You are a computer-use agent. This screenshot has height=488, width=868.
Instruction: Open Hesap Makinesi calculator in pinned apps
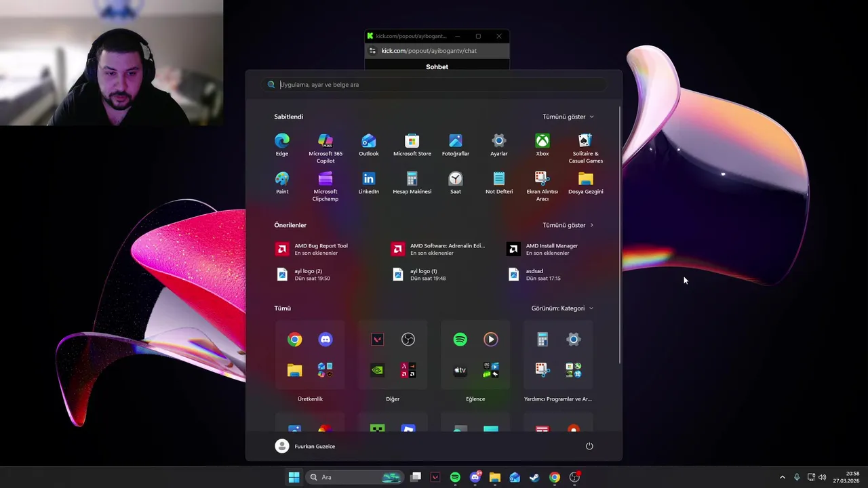point(412,183)
